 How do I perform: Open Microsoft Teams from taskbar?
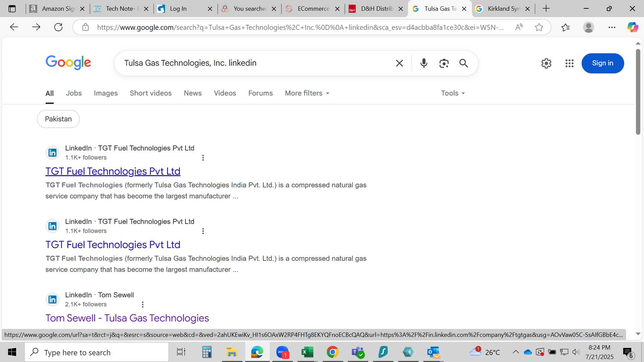point(358,352)
